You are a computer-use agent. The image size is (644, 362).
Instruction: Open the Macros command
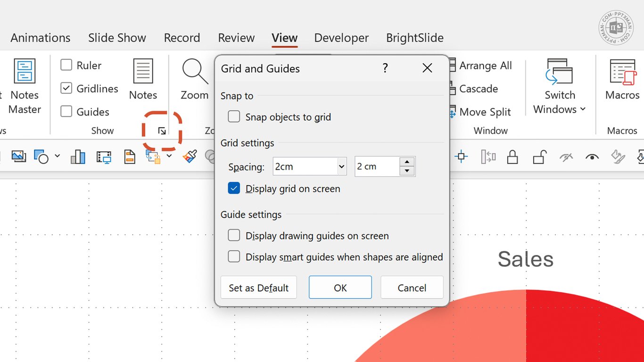622,80
